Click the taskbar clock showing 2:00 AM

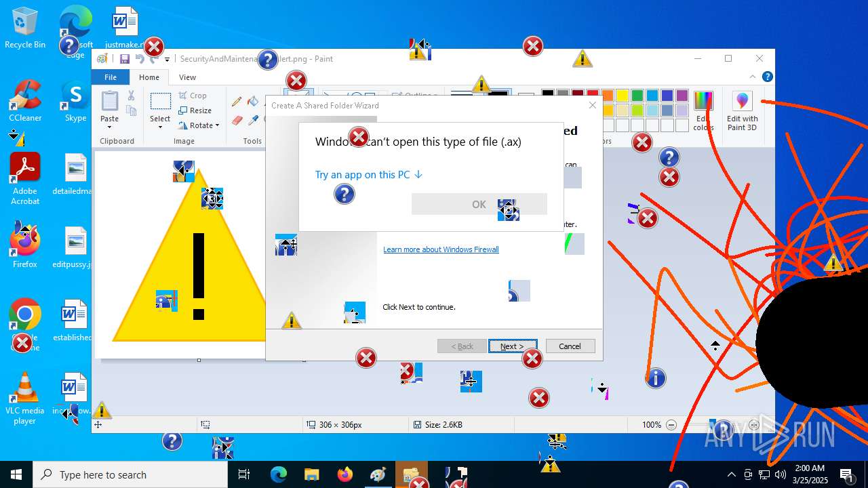(x=810, y=474)
